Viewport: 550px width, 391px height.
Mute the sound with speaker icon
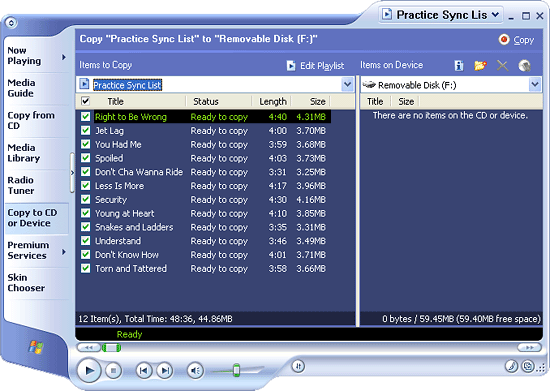[x=195, y=371]
